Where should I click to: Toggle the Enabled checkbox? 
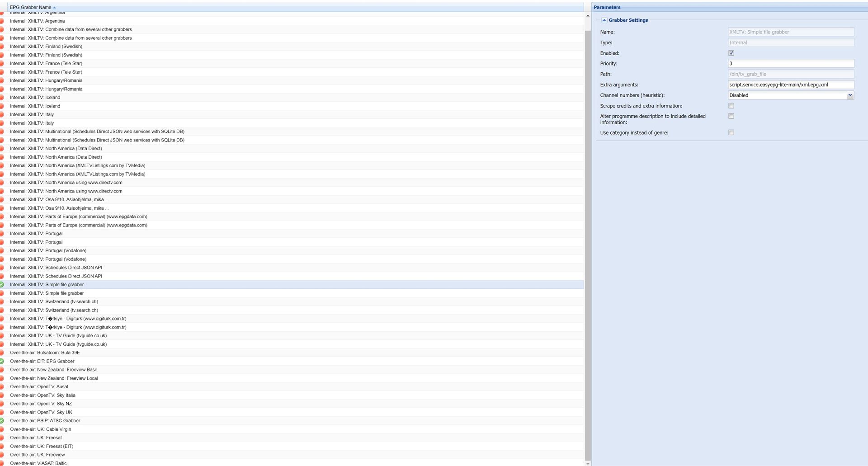click(731, 53)
